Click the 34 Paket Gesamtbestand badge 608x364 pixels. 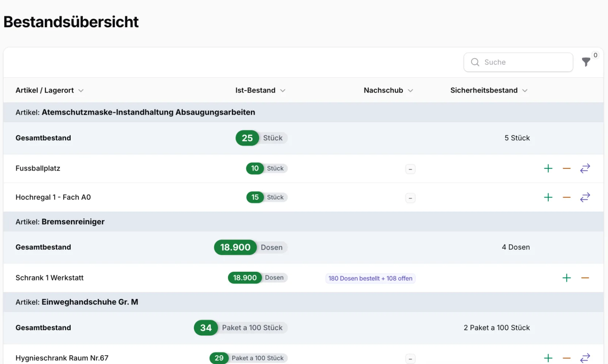point(241,328)
